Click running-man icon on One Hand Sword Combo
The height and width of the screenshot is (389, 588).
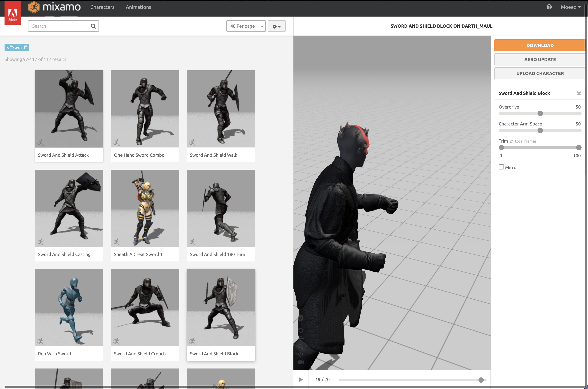pos(116,142)
